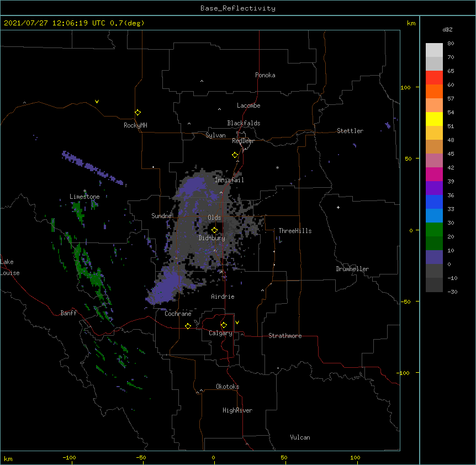Select the blue 33-36 dBZ legend swatch
This screenshot has width=476, height=465.
(434, 202)
